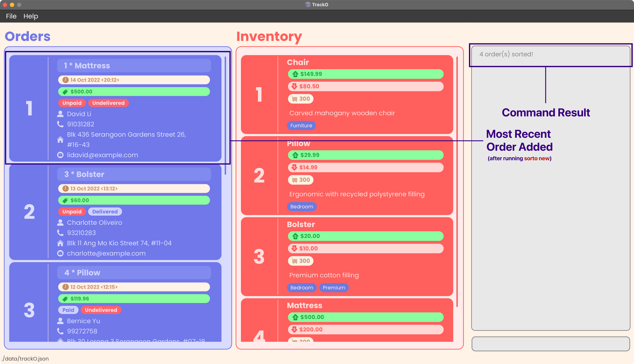Click the cost price icon beside $200.00
The image size is (634, 364).
294,329
